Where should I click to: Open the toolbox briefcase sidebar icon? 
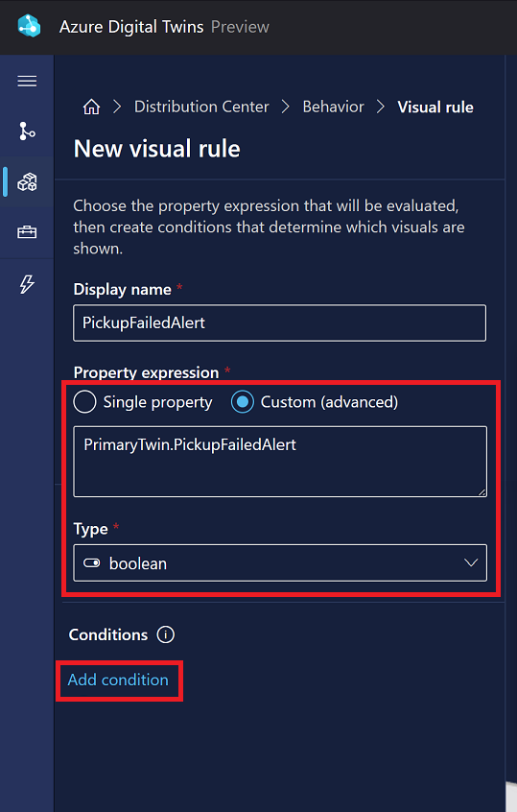[27, 232]
